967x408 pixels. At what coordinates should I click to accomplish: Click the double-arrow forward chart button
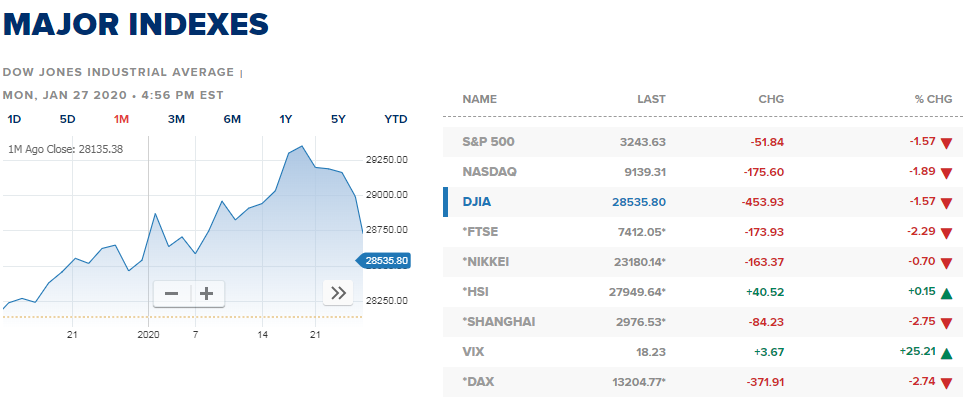(x=338, y=293)
